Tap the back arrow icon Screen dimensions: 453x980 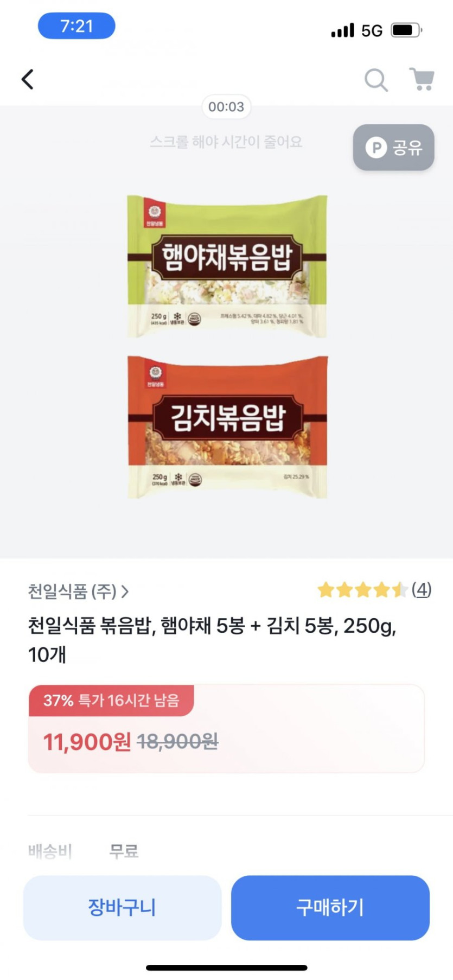point(28,79)
